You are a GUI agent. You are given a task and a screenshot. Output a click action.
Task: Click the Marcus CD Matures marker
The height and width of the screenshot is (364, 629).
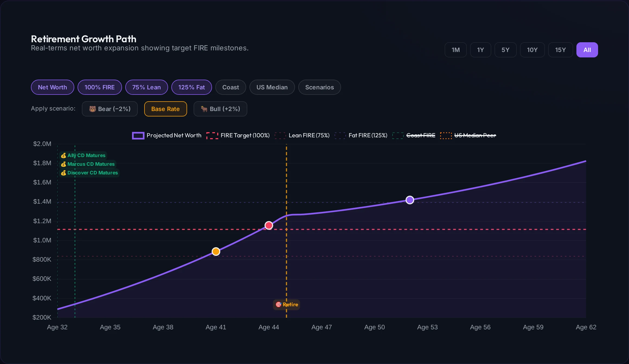click(88, 164)
